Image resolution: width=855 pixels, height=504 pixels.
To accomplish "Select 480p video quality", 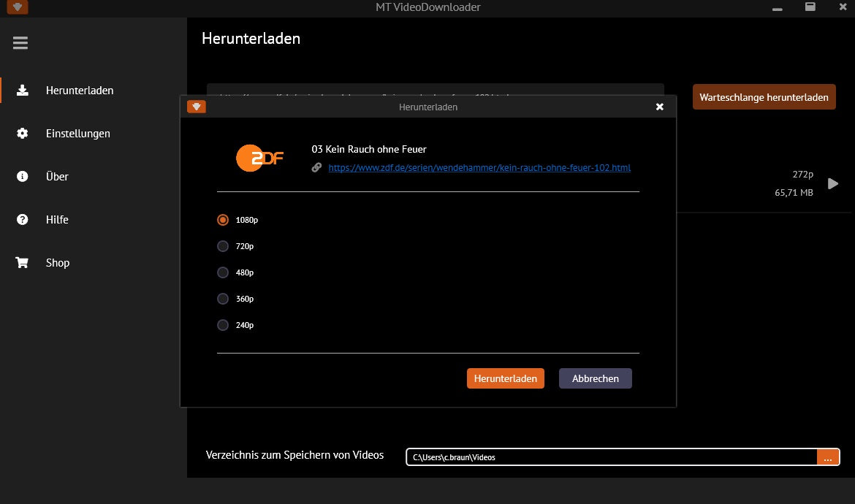I will click(223, 272).
